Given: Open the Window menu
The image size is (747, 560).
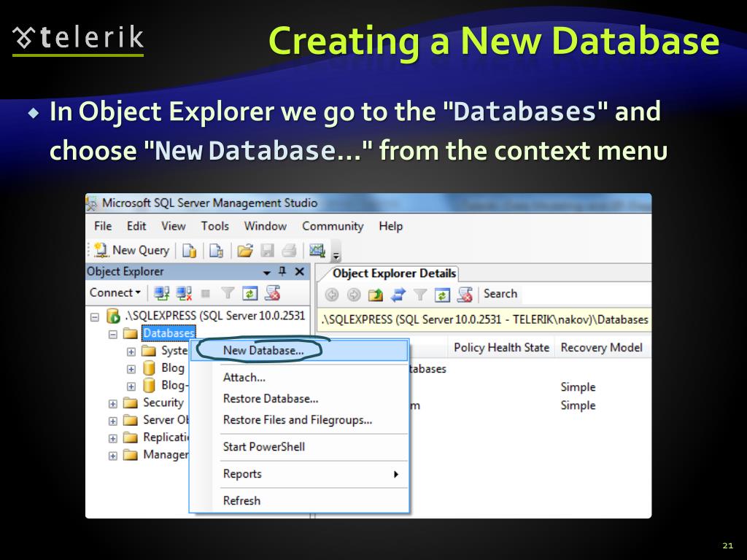Looking at the screenshot, I should [x=266, y=226].
